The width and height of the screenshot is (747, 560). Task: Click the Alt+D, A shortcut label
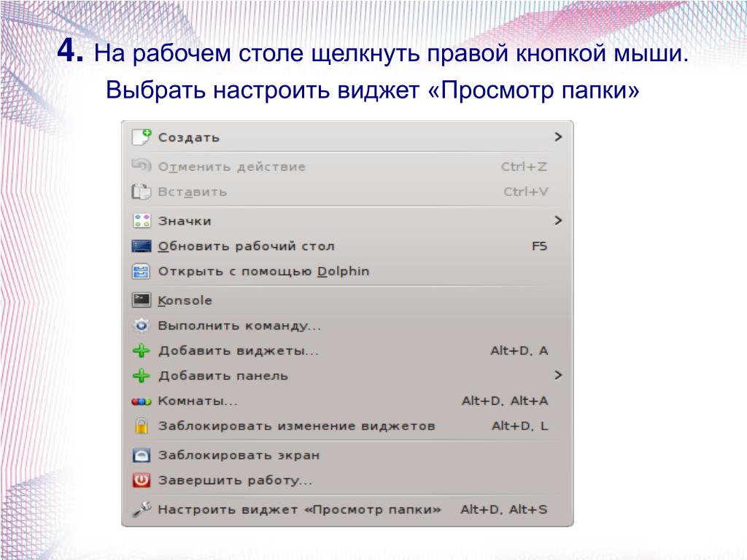(x=519, y=351)
